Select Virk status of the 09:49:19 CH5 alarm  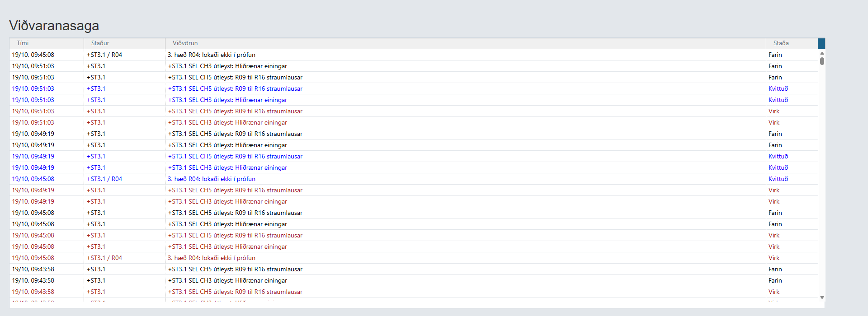[774, 190]
